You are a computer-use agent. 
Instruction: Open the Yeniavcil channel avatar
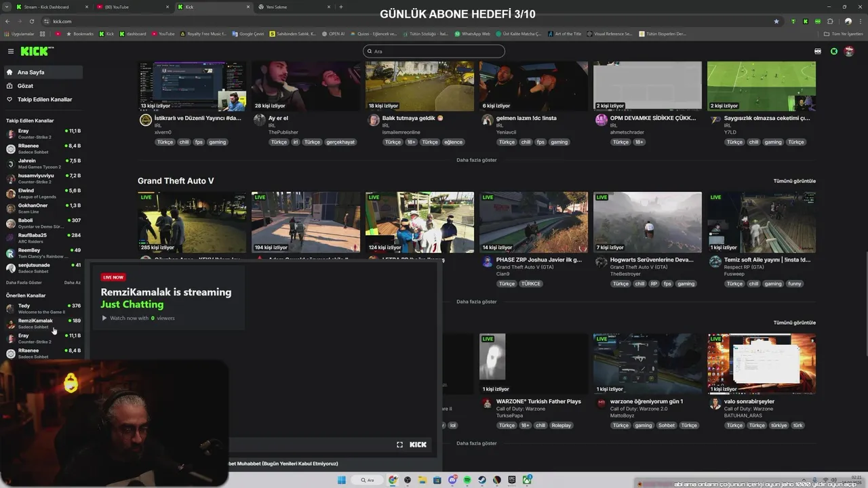click(487, 120)
